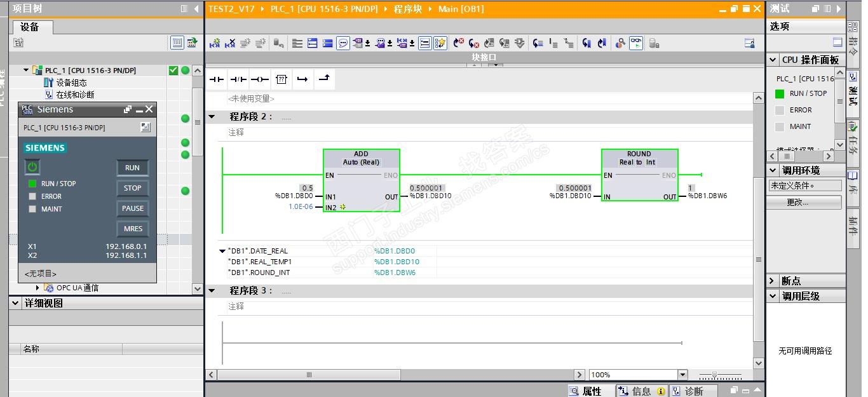Click the 更改... change button
868x397 pixels.
805,202
